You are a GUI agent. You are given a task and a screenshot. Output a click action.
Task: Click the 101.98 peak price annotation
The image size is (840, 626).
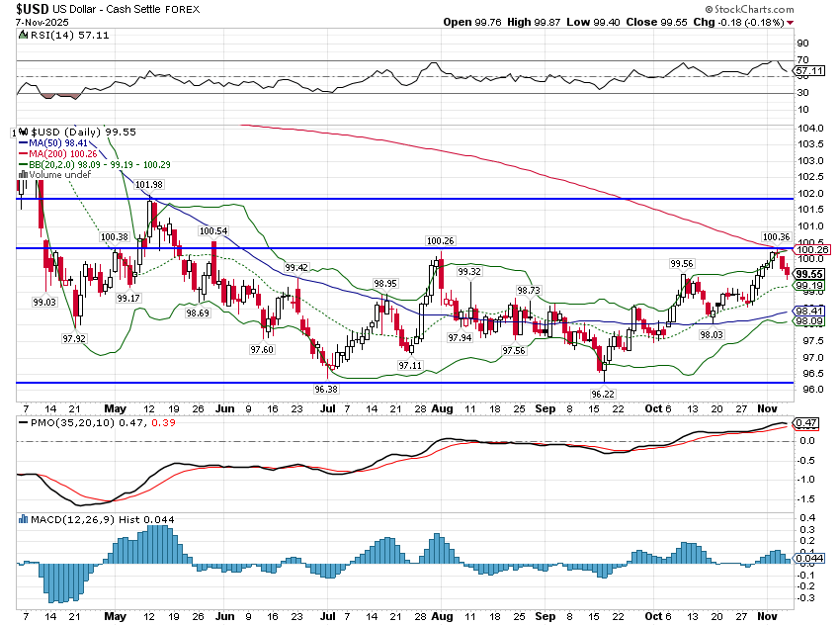149,185
